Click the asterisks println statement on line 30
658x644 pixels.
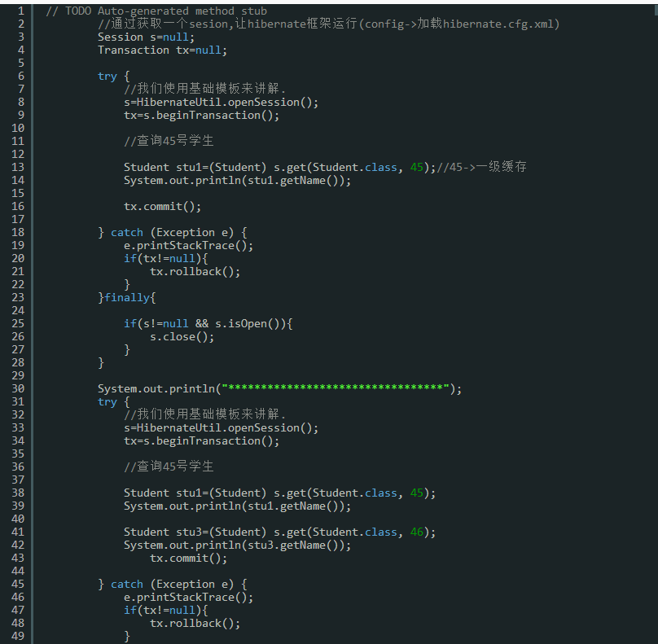point(279,388)
